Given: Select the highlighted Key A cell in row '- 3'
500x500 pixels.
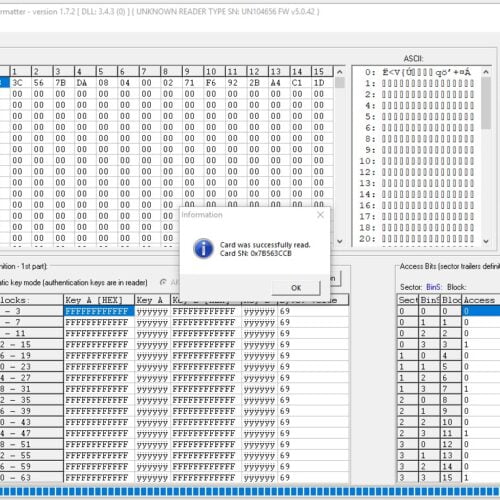Looking at the screenshot, I should pos(99,311).
